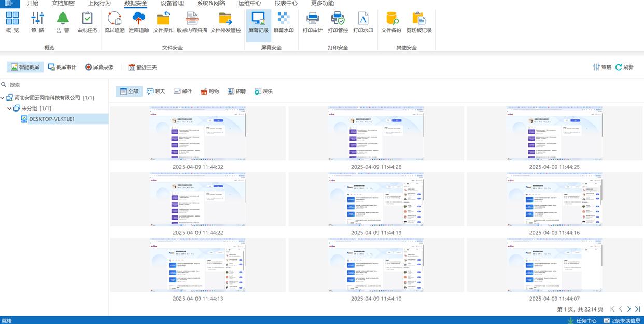
Task: Toggle the 智能截屏 view mode
Action: pyautogui.click(x=25, y=67)
